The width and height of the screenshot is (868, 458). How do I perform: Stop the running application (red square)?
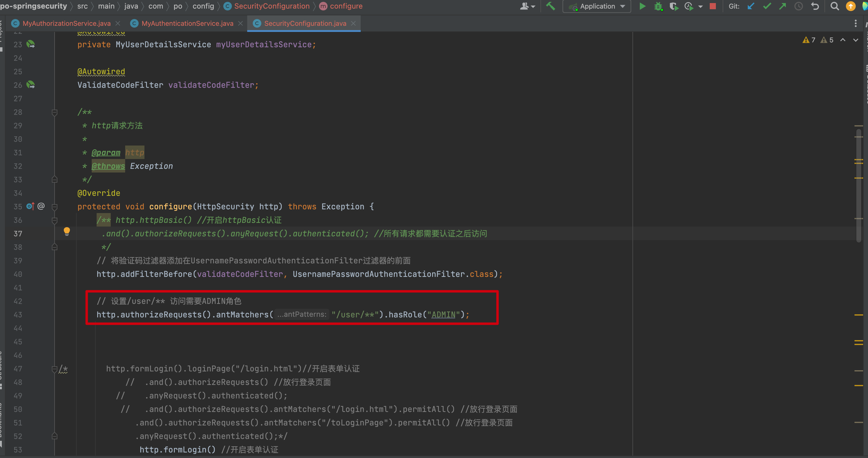[x=713, y=6]
